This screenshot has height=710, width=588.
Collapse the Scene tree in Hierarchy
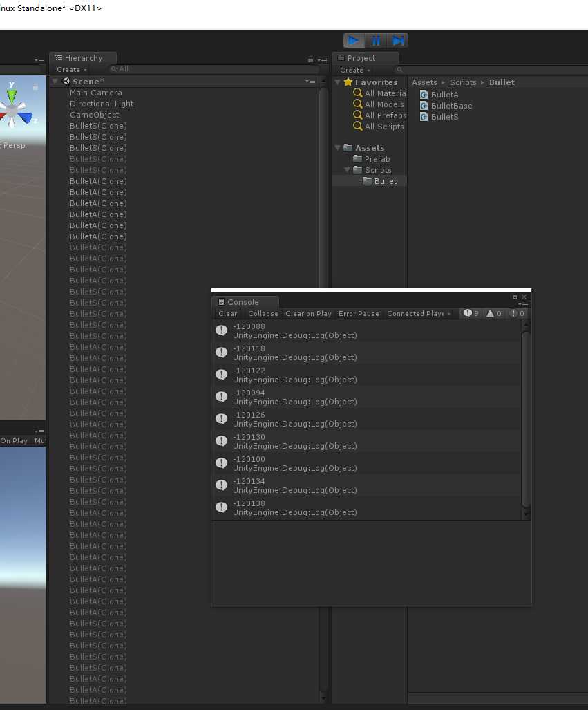point(55,82)
